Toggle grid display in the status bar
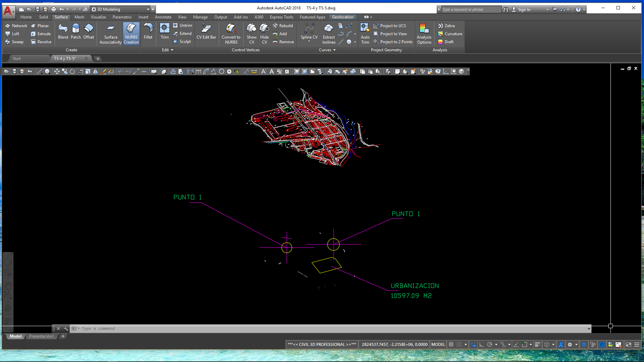 (451, 345)
